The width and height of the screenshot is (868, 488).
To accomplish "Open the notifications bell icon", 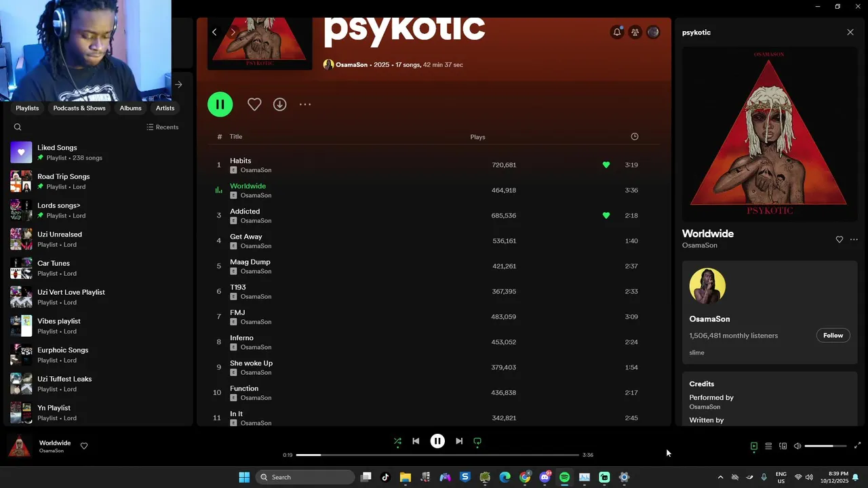I will click(617, 32).
